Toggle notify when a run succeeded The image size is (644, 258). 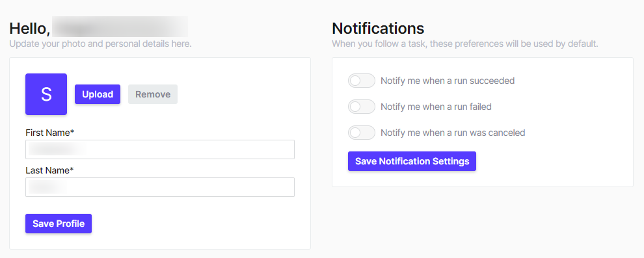click(x=362, y=81)
